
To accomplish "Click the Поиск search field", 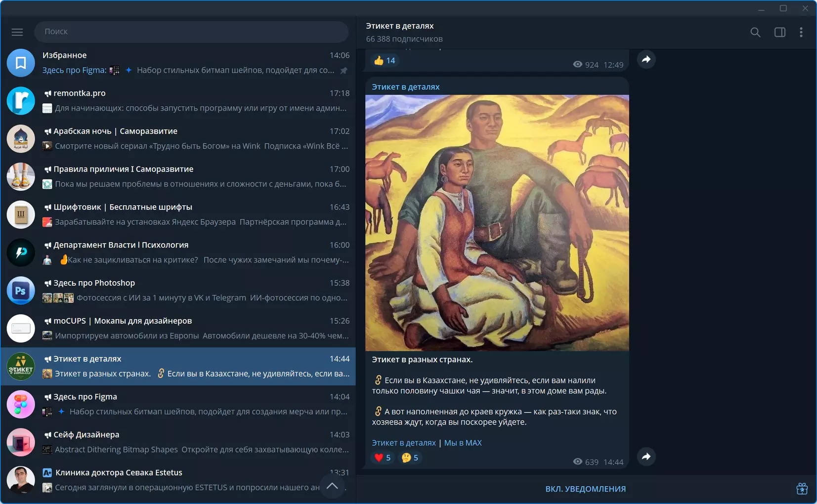I will pyautogui.click(x=191, y=32).
